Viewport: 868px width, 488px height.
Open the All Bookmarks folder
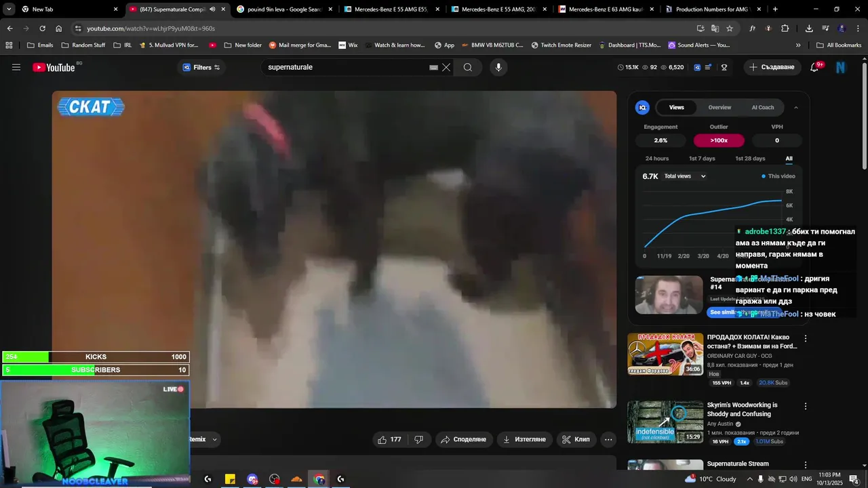coord(838,45)
